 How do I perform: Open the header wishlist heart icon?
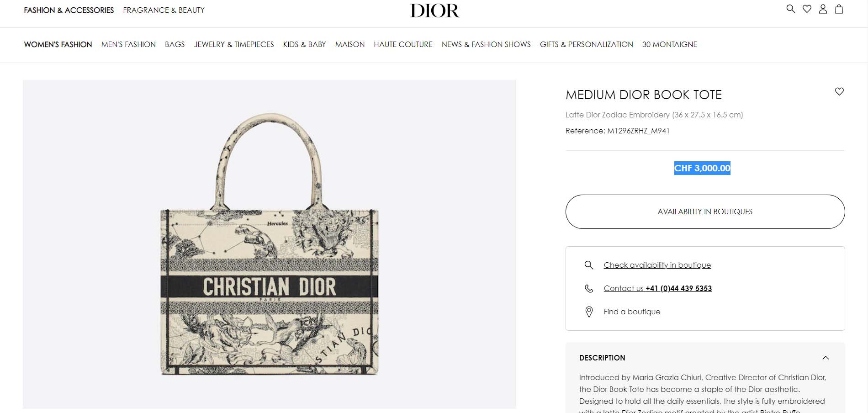coord(807,9)
